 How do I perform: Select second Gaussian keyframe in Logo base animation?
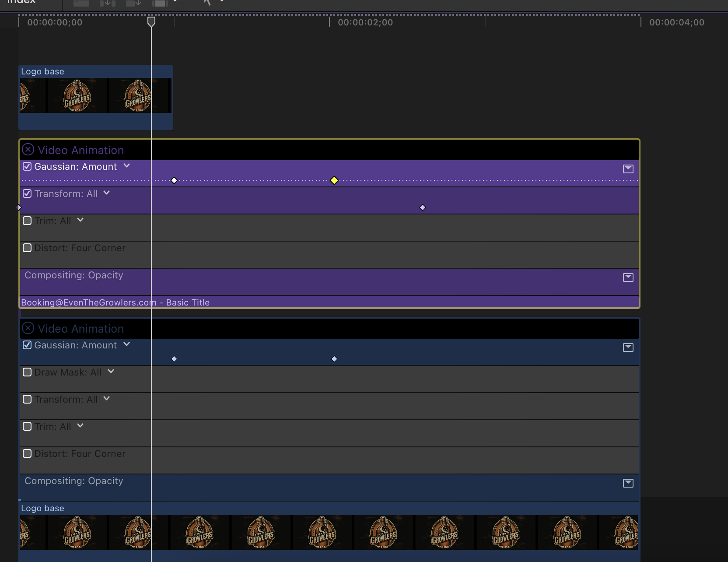pos(334,359)
